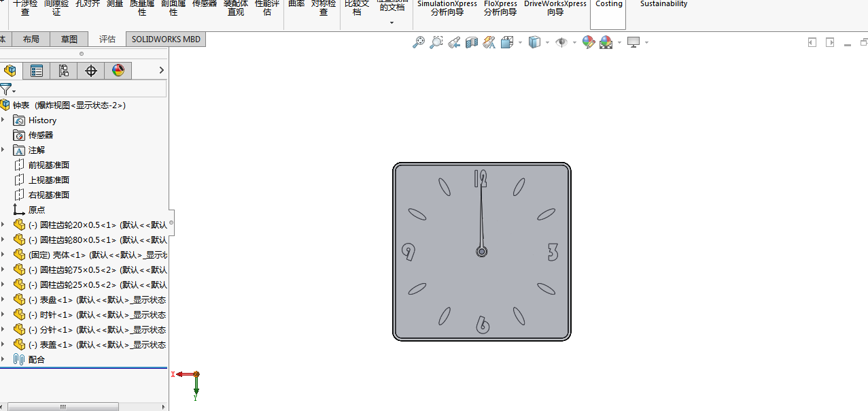Open Dynamic Annotation Views icon
This screenshot has height=411, width=868.
pos(489,42)
